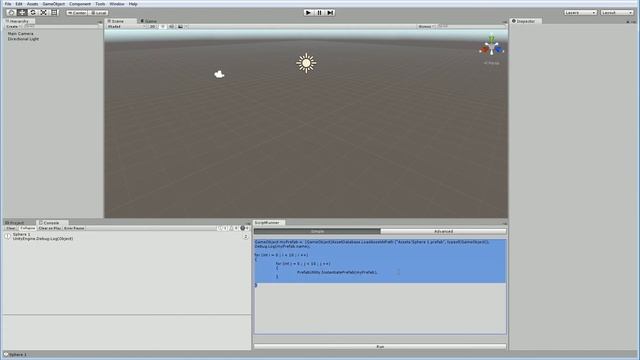Open the File menu

(8, 4)
